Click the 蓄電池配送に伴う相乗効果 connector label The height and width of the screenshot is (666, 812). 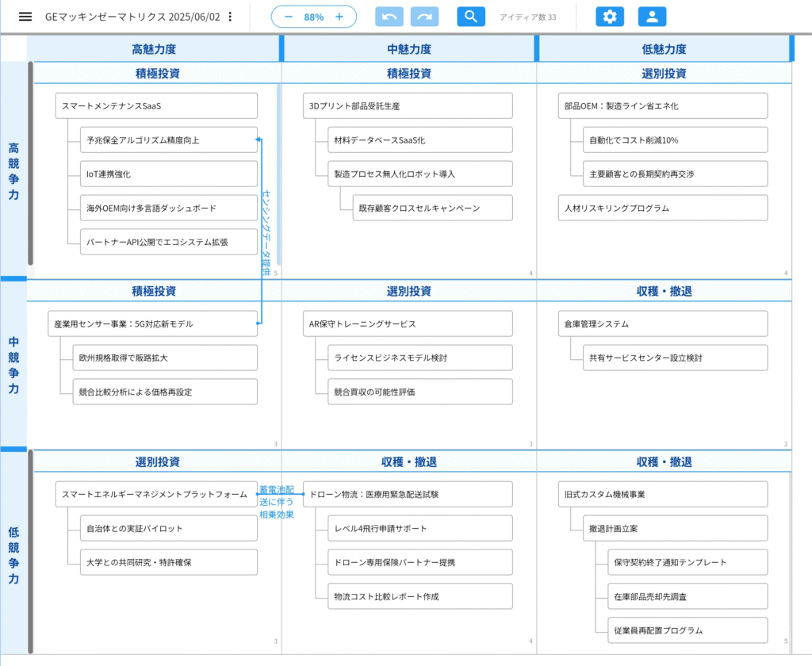[276, 503]
